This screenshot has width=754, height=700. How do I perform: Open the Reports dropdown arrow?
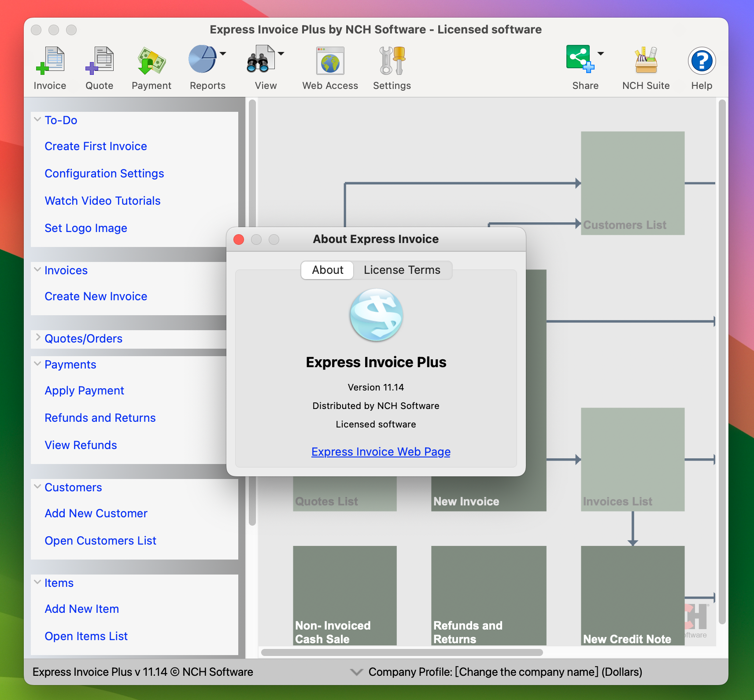click(x=223, y=54)
